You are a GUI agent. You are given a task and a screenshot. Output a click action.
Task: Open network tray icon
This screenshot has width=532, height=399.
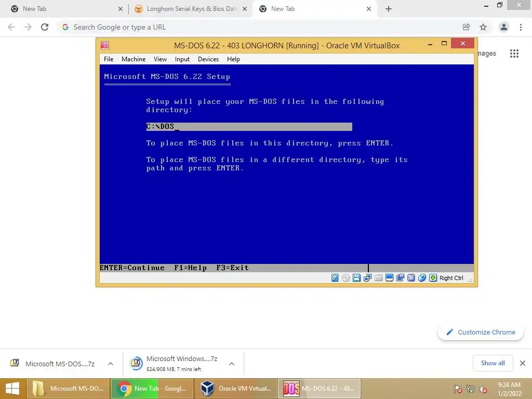[x=471, y=389]
